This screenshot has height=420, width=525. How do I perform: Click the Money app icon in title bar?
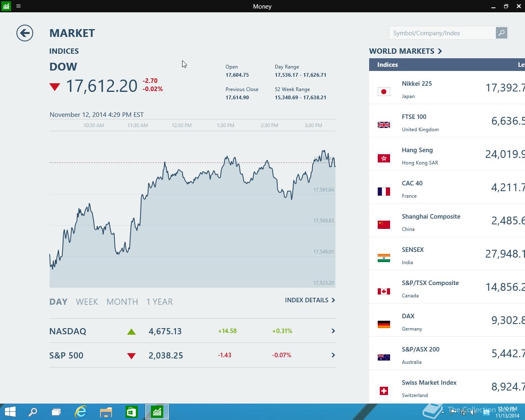[x=6, y=6]
